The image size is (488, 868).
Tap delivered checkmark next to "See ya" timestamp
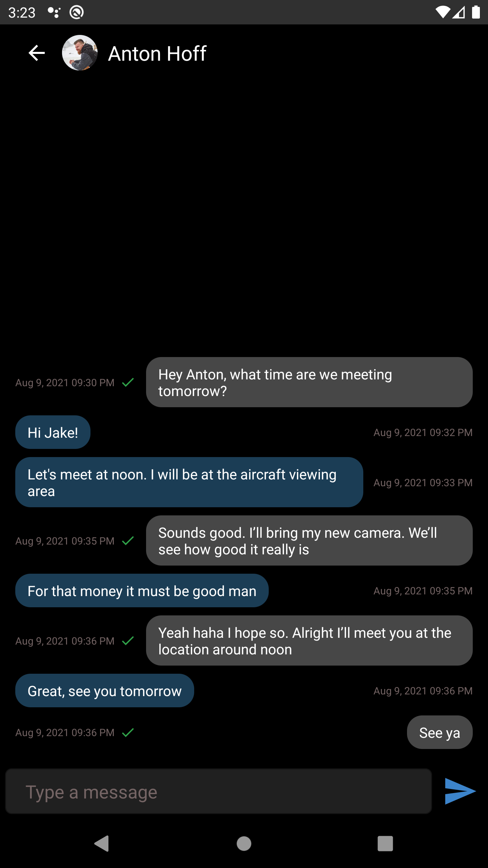[x=128, y=733]
